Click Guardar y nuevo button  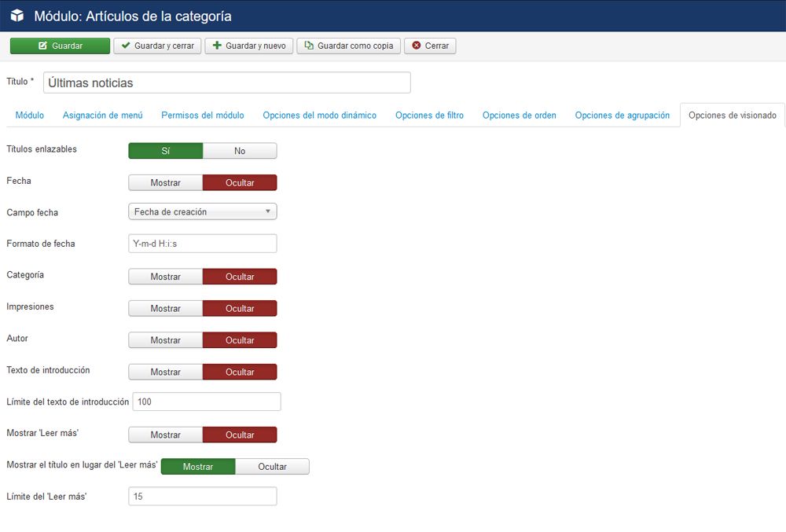click(248, 46)
